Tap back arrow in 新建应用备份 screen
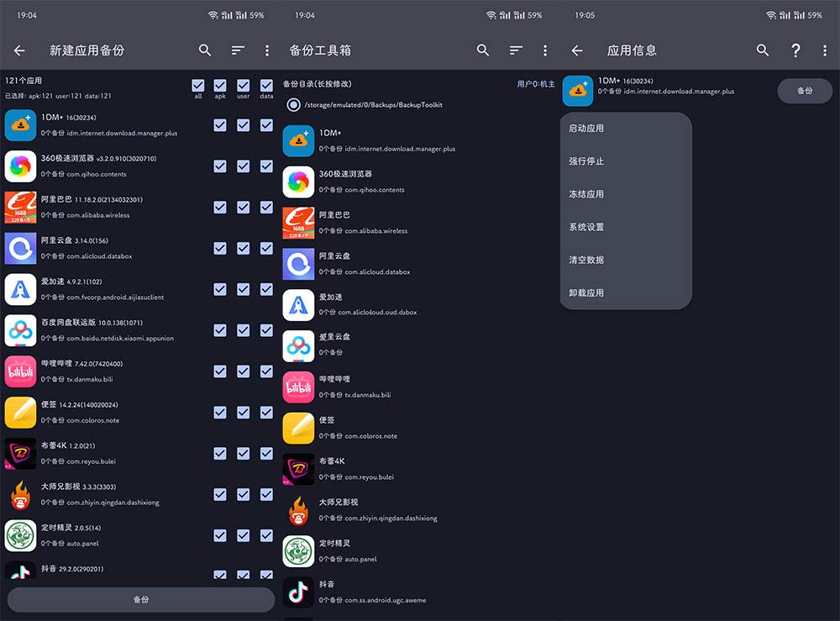The width and height of the screenshot is (840, 621). pos(19,50)
